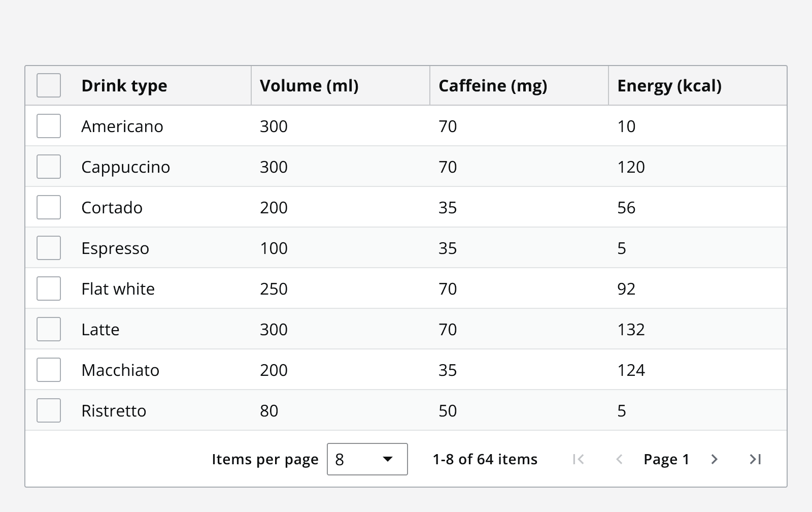Click the Americano energy value 10
This screenshot has height=512, width=812.
pos(626,126)
